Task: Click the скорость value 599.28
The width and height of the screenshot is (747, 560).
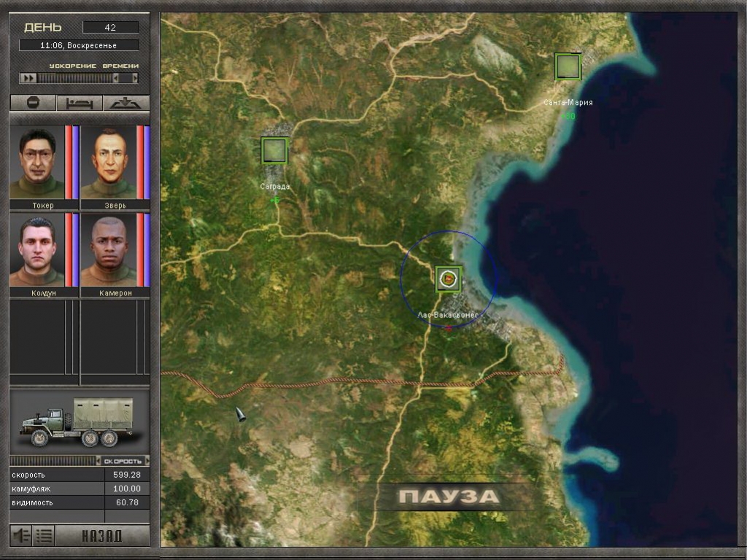Action: pyautogui.click(x=127, y=475)
